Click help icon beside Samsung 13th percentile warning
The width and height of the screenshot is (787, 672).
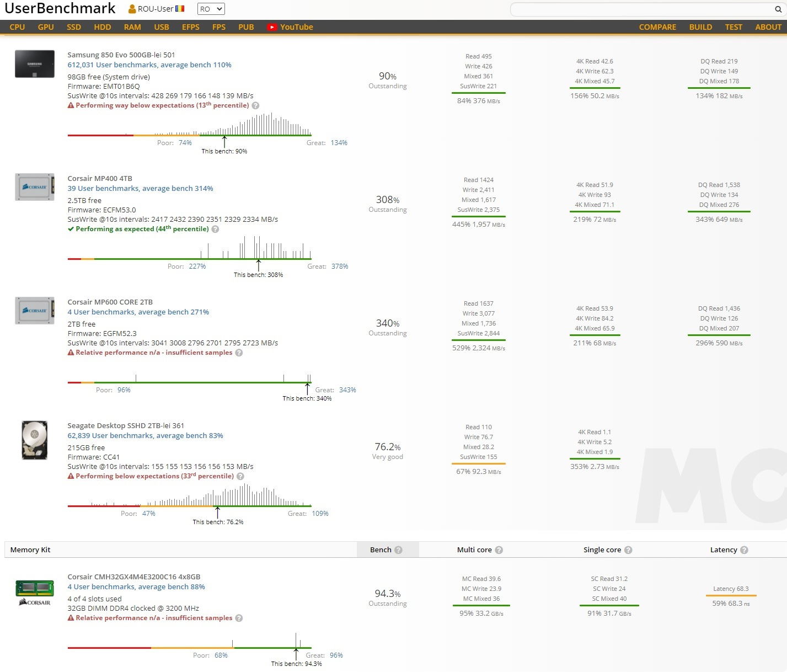coord(255,105)
